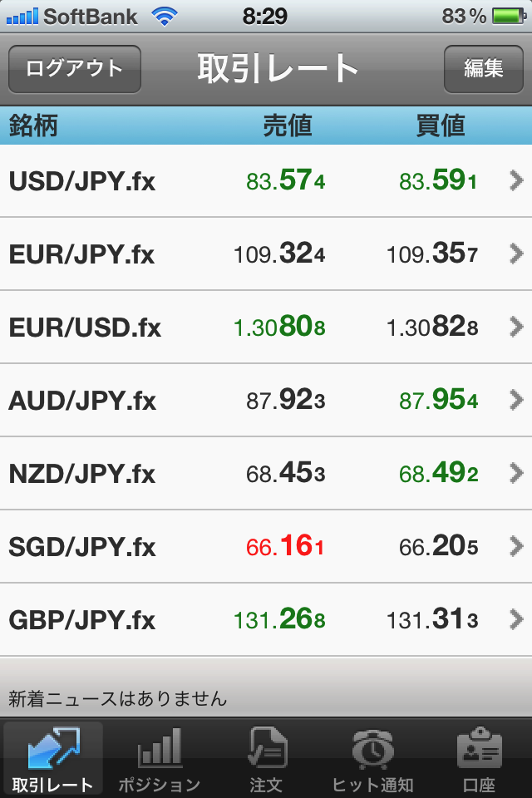This screenshot has height=798, width=532.
Task: Expand EUR/JPY.fx row chevron
Action: click(x=516, y=254)
